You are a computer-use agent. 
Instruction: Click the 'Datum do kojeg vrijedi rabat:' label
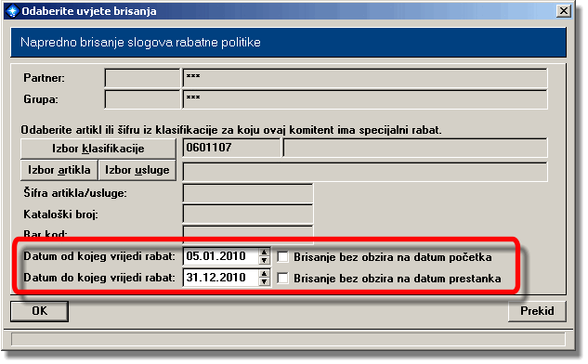pos(99,278)
